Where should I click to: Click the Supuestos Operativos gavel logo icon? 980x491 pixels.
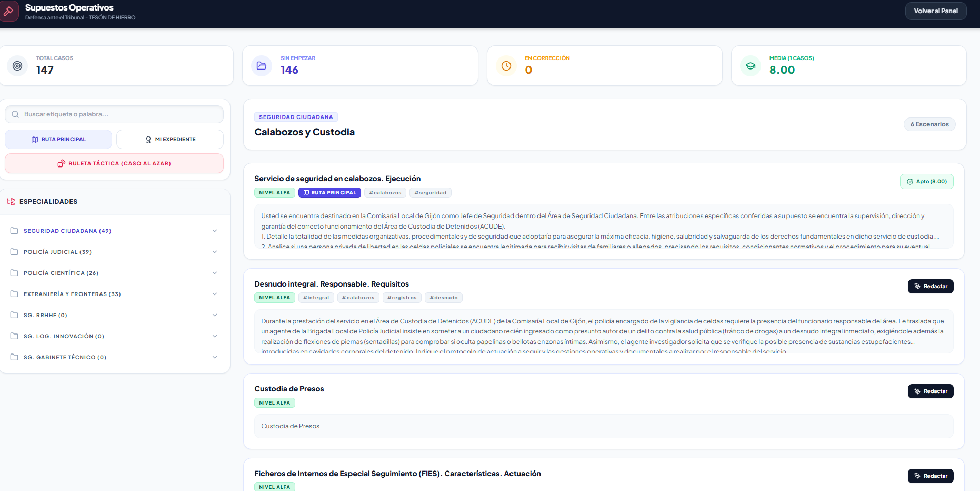pos(8,11)
